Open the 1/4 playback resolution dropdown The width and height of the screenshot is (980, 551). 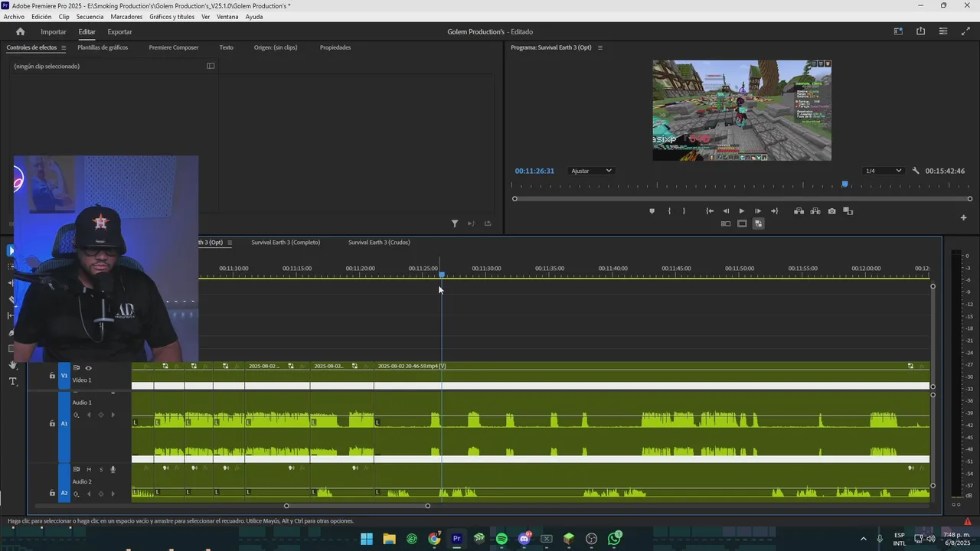(x=883, y=171)
